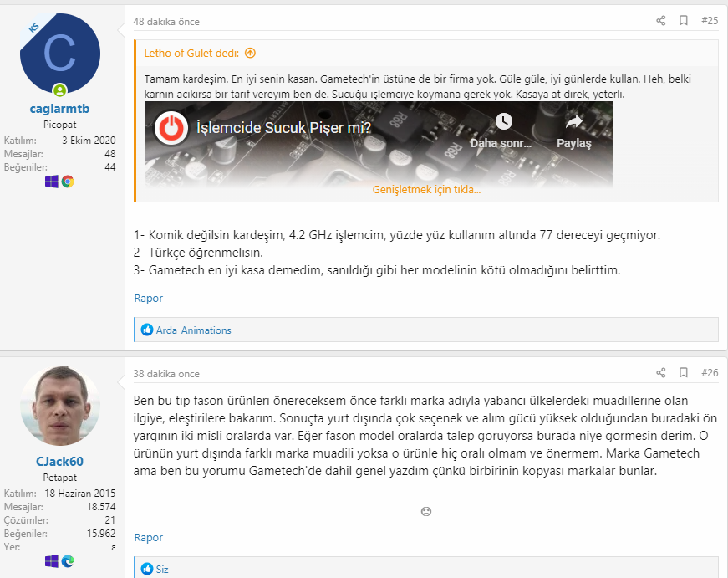Click caglarmtb's 'Picopat' rank title

pyautogui.click(x=60, y=125)
